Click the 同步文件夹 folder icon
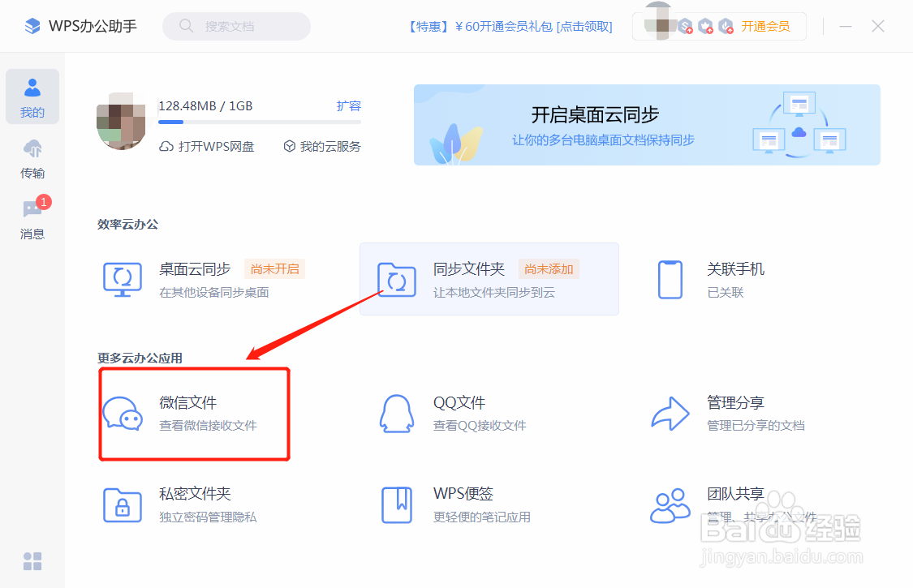 [x=397, y=280]
